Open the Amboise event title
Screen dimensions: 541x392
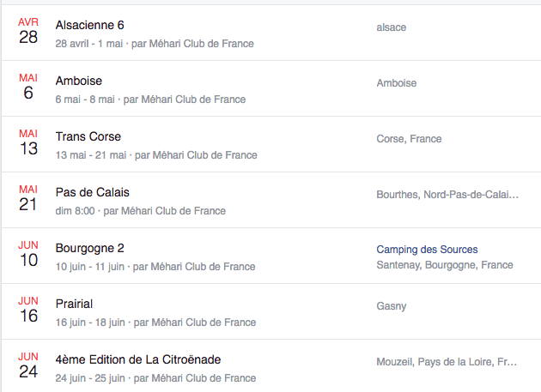(79, 81)
